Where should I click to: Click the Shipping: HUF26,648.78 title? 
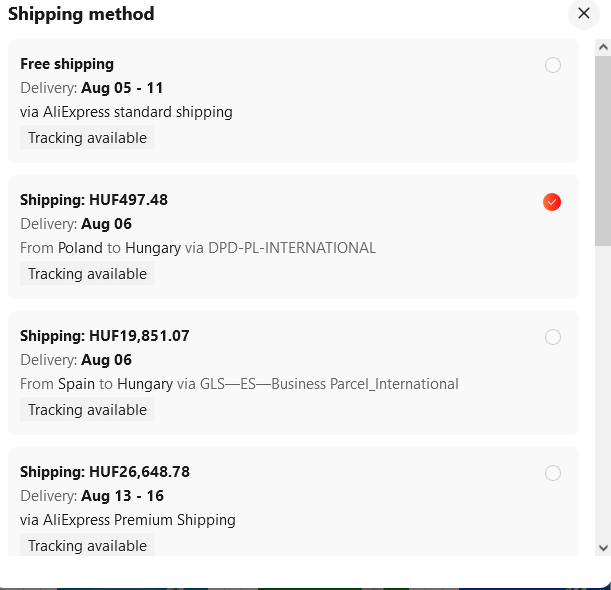coord(105,472)
